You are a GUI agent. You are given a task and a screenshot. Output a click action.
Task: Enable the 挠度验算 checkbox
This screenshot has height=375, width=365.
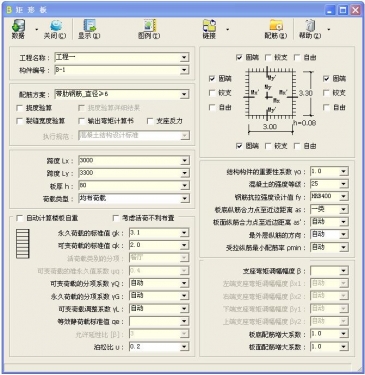tap(20, 108)
